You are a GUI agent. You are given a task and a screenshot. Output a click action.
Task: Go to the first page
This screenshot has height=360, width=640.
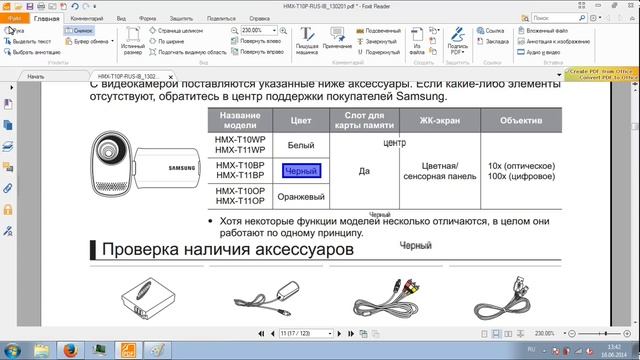(261, 333)
